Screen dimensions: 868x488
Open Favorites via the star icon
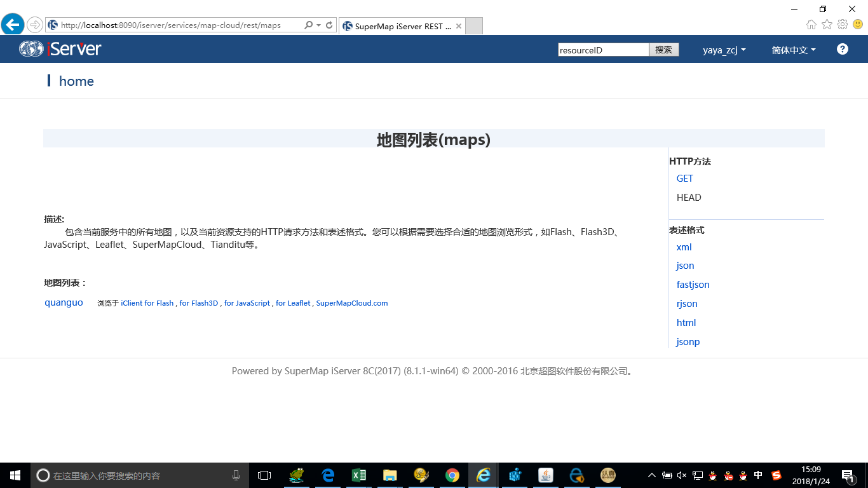click(x=827, y=25)
